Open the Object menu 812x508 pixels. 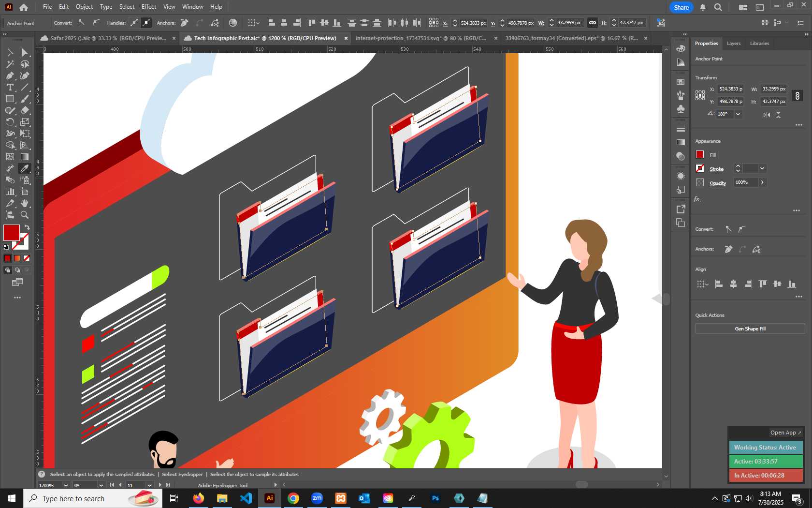84,7
